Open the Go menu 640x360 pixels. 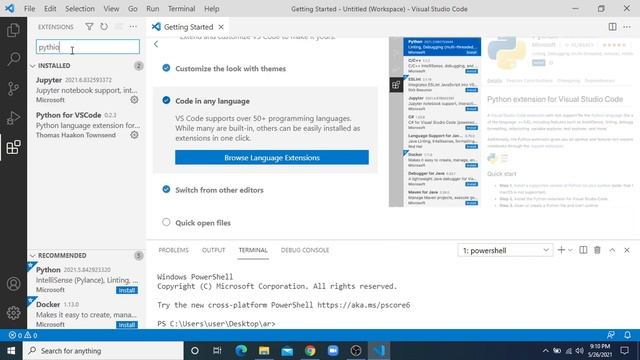133,9
